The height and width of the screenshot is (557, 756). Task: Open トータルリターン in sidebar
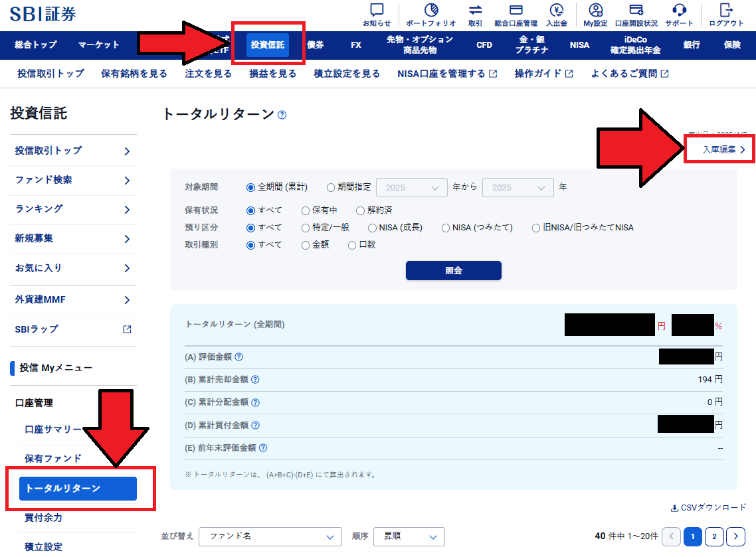[x=78, y=489]
